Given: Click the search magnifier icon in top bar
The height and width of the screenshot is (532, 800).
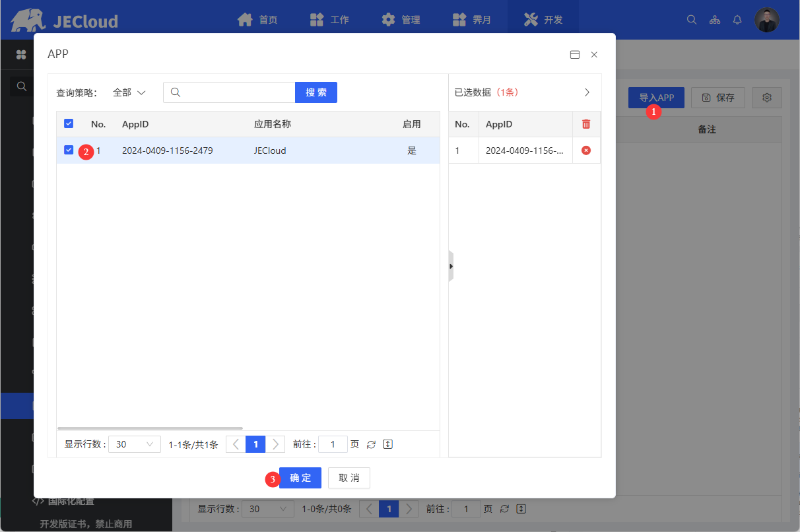Looking at the screenshot, I should click(692, 20).
